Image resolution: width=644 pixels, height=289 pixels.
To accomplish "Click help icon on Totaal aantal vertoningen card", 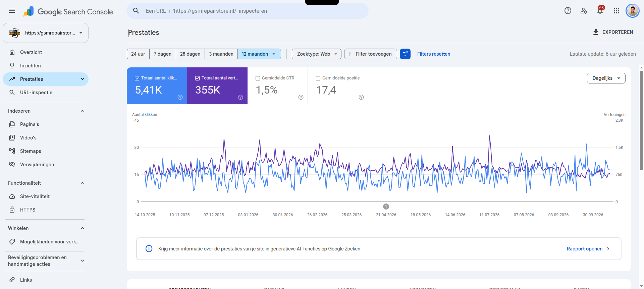I will (x=240, y=97).
